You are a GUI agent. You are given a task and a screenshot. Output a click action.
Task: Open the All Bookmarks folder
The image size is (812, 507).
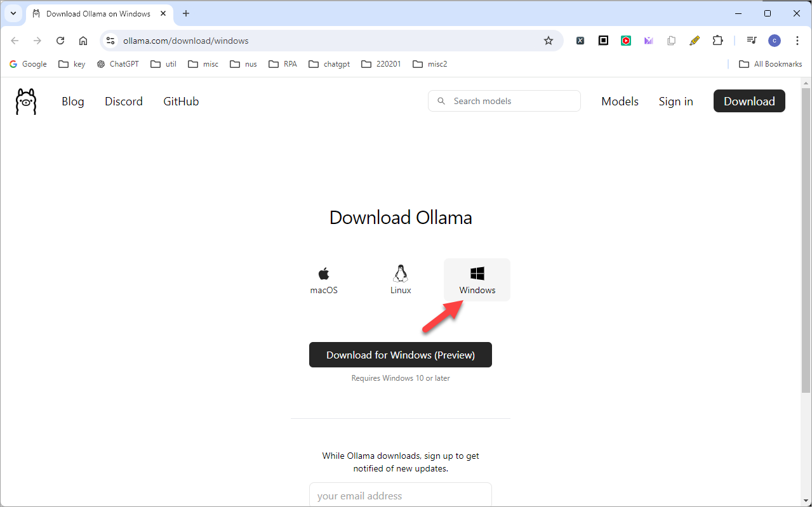pyautogui.click(x=771, y=64)
